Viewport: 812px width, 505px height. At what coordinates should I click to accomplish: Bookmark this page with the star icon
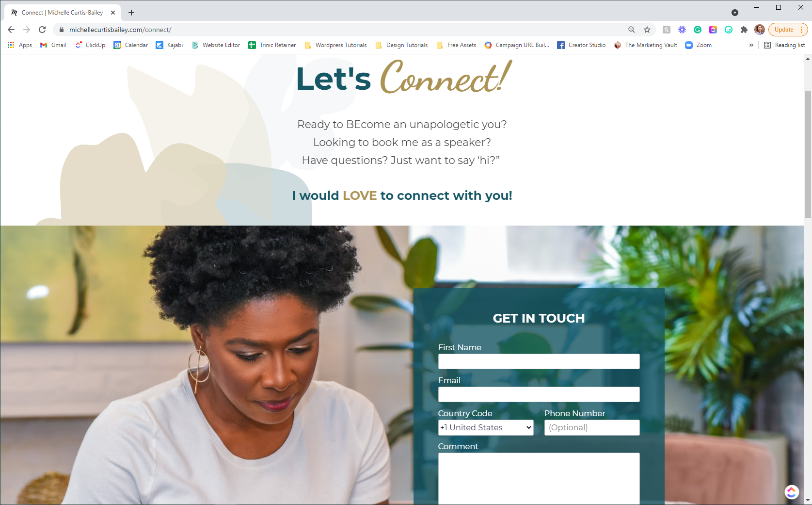(x=647, y=30)
